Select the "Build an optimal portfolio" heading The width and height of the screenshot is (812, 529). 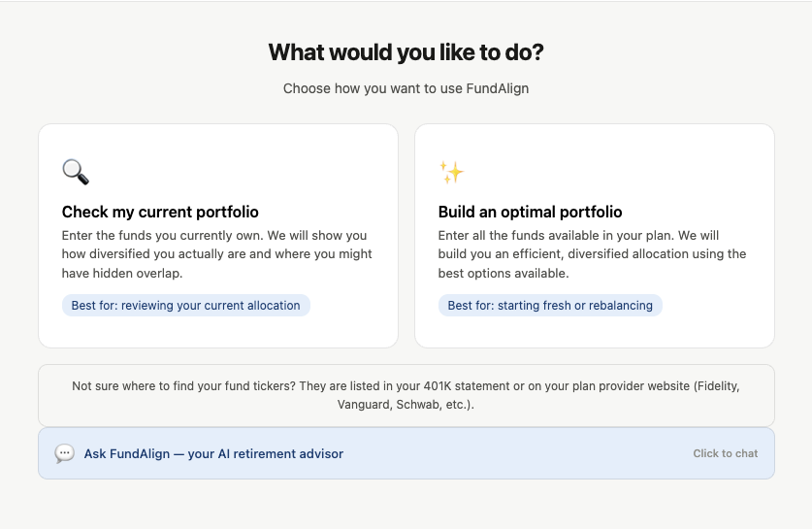pyautogui.click(x=530, y=212)
